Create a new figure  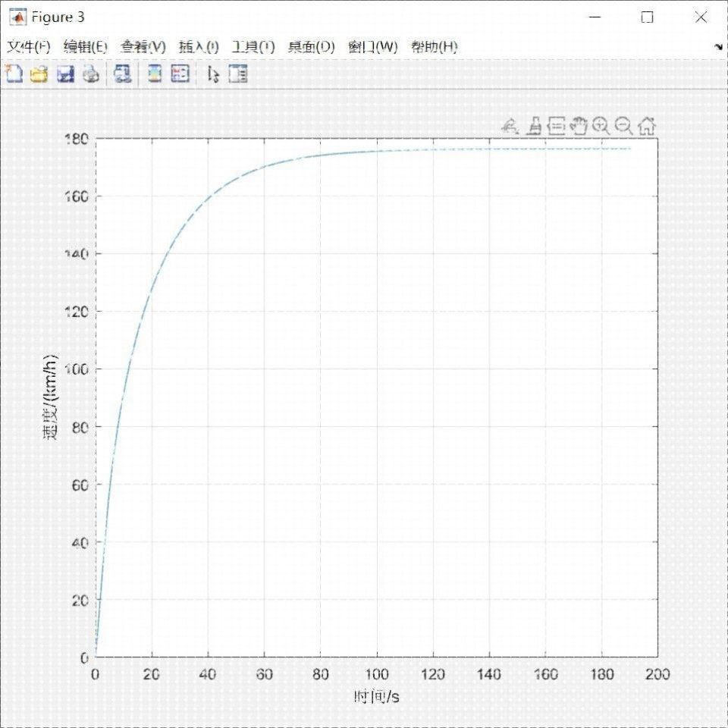14,74
